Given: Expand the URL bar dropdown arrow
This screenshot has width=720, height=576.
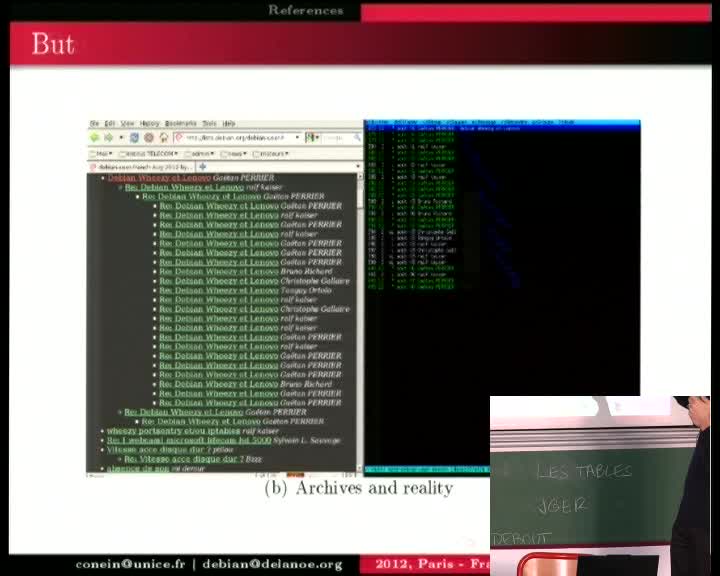Looking at the screenshot, I should [297, 137].
